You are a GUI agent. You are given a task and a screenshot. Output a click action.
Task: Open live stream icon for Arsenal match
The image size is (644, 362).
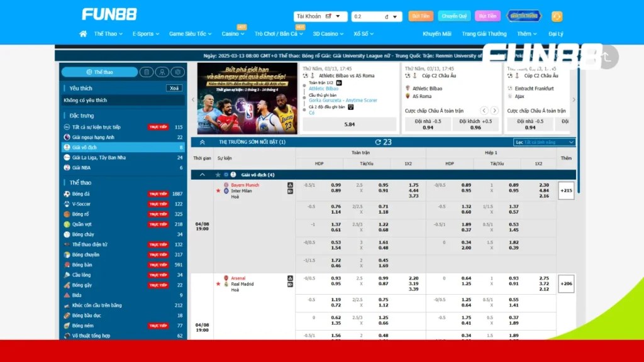coord(290,285)
